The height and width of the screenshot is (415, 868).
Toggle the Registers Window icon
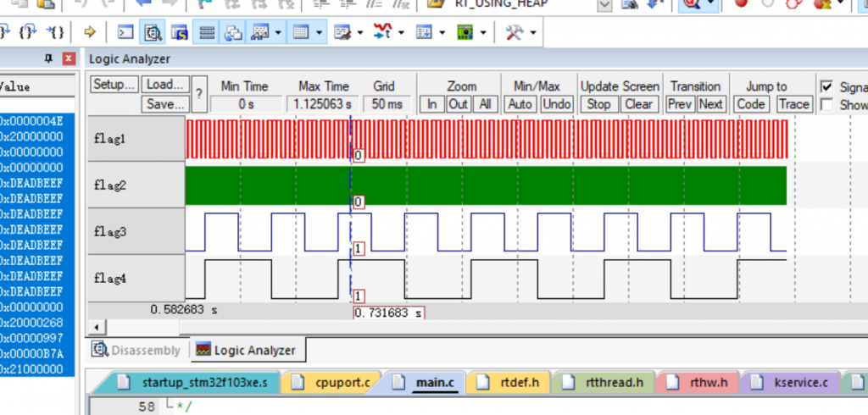207,33
